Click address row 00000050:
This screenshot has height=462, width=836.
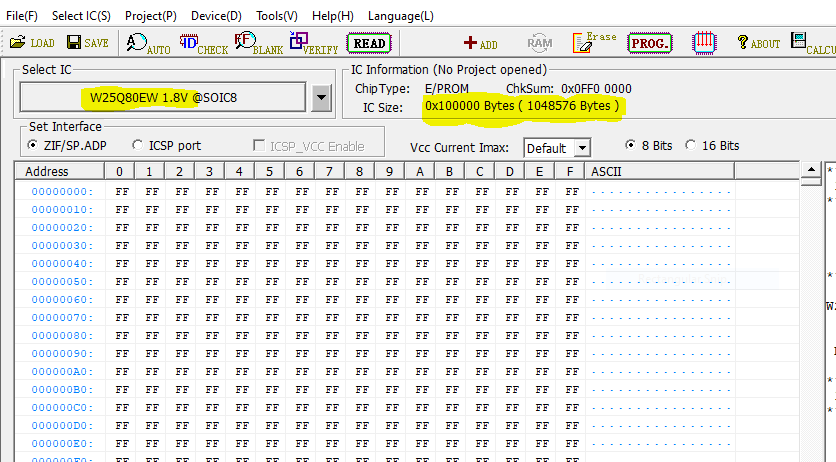click(x=62, y=282)
